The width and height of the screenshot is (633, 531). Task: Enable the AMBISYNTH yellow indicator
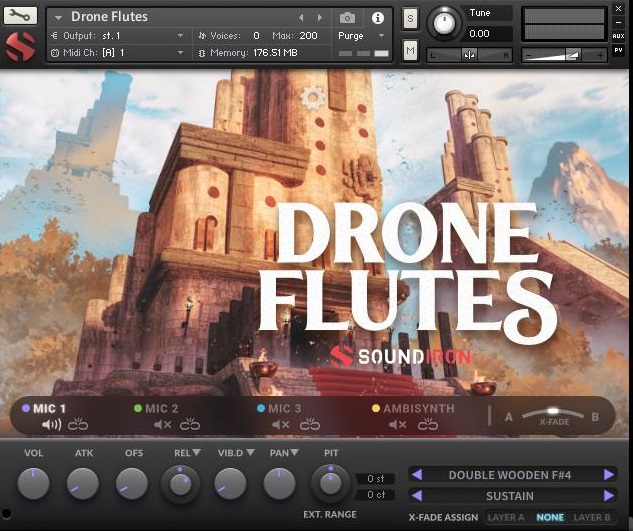(x=376, y=408)
